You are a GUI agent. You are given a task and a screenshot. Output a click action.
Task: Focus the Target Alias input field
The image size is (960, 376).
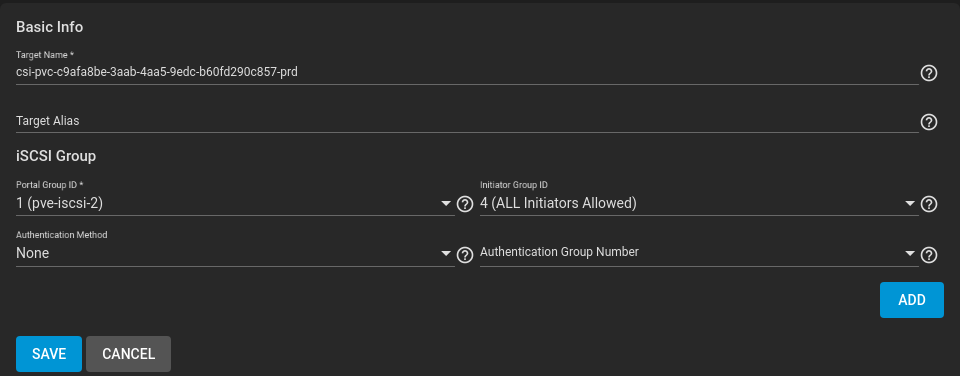point(467,121)
